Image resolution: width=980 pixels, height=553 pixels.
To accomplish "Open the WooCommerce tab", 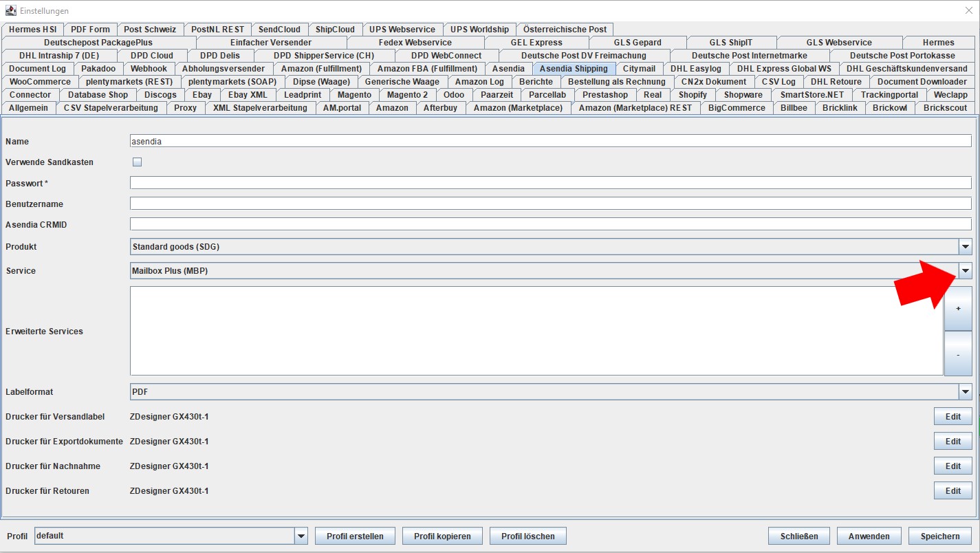I will pos(40,82).
